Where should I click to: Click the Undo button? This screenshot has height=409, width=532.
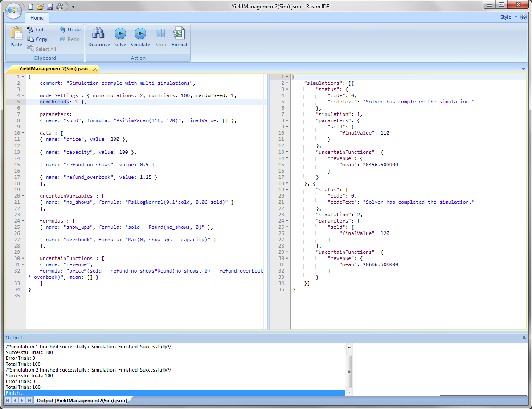(70, 29)
